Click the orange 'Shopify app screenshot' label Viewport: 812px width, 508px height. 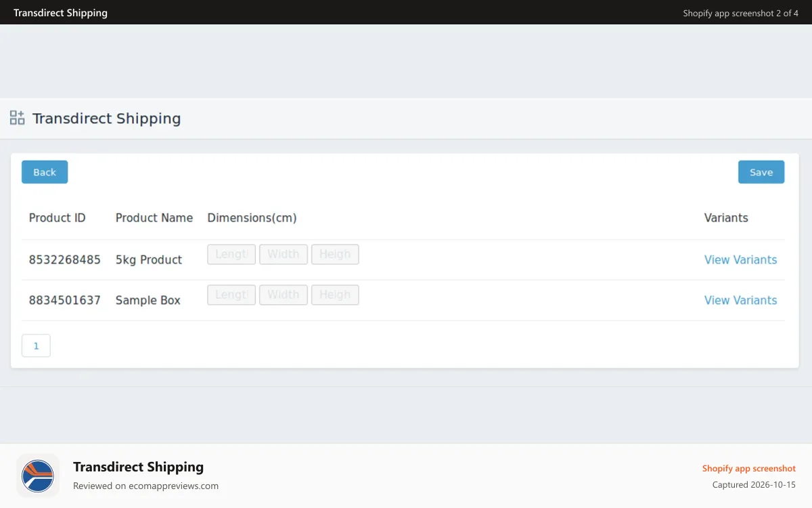click(x=749, y=468)
